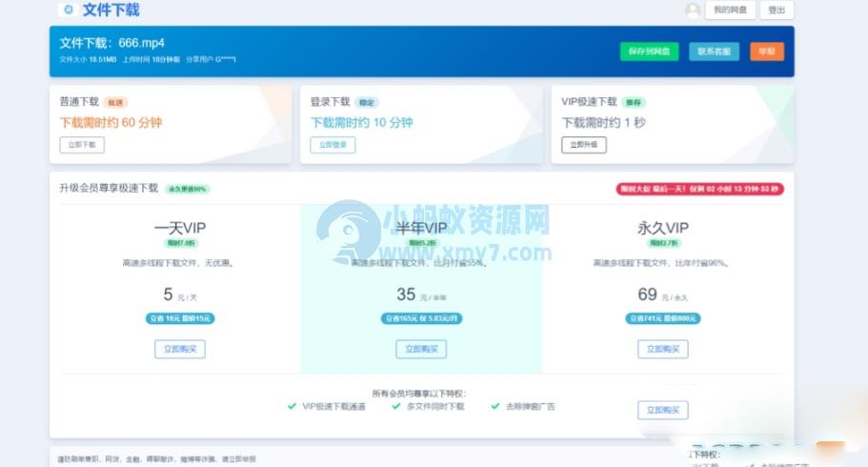Viewport: 868px width, 467px height.
Task: Click the green 保存到网盘 button
Action: pyautogui.click(x=650, y=51)
